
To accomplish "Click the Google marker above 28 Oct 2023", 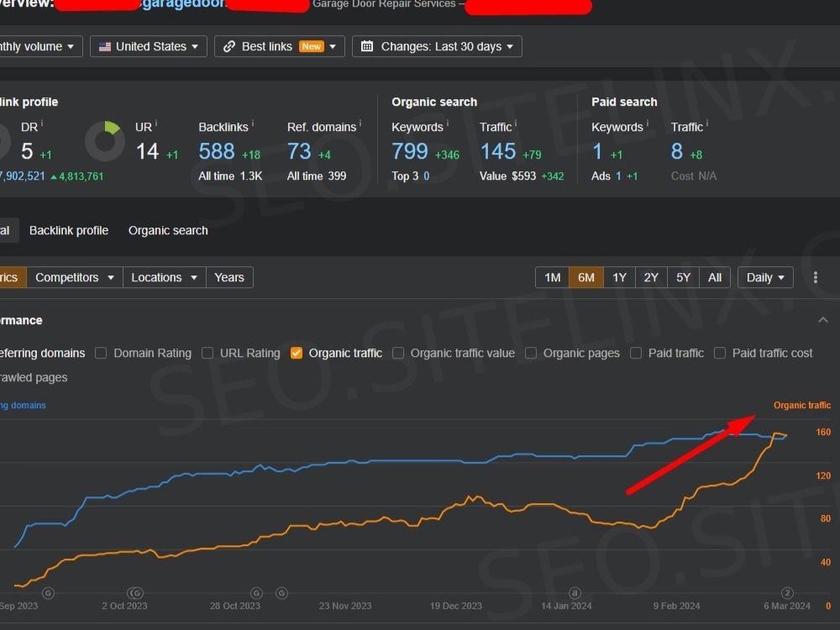I will (256, 593).
